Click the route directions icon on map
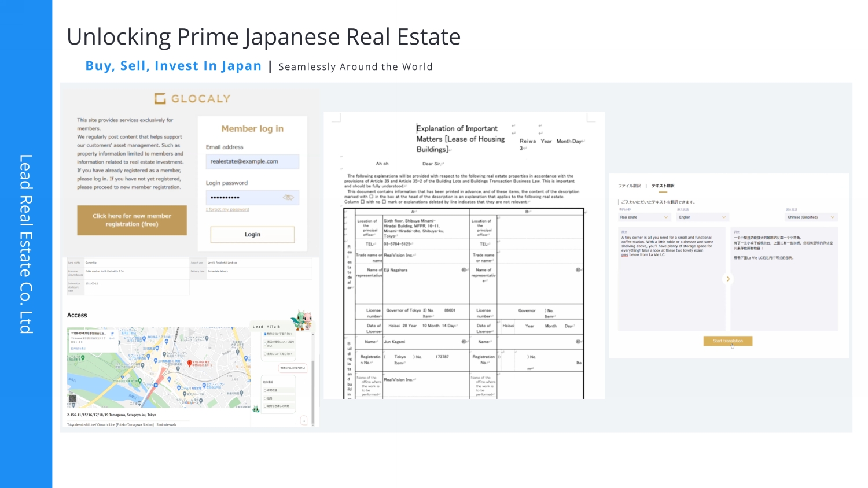 point(112,334)
